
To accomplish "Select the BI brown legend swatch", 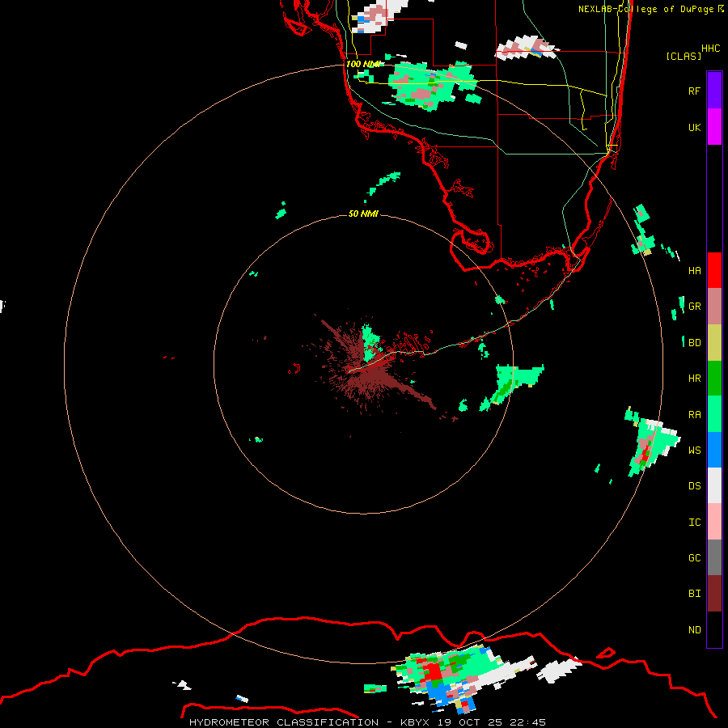I will (x=714, y=594).
